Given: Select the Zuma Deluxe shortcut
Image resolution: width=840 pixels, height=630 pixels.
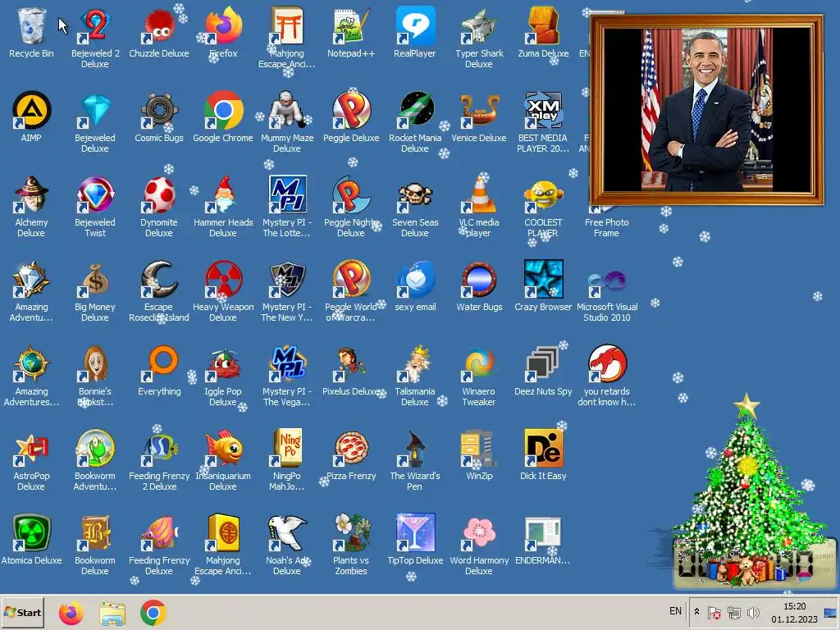Looking at the screenshot, I should 543,25.
